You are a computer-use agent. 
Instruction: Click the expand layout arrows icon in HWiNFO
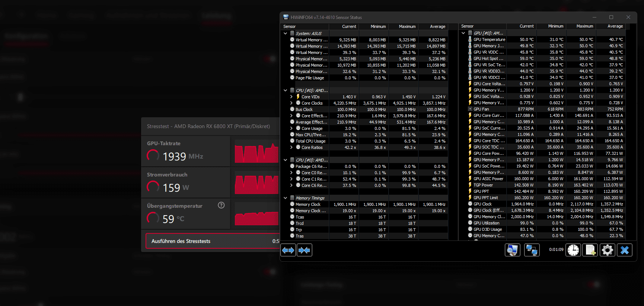[288, 250]
